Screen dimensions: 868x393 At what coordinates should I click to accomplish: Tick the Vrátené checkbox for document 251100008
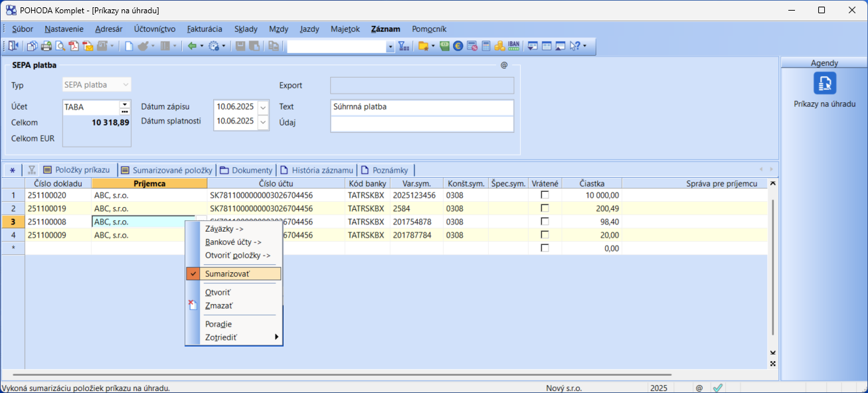(545, 222)
